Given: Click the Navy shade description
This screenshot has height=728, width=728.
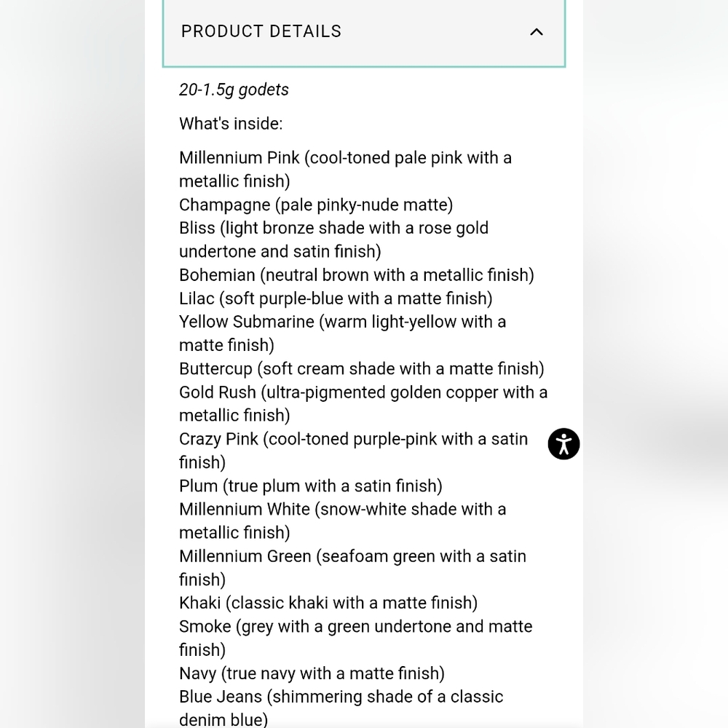Looking at the screenshot, I should (312, 673).
